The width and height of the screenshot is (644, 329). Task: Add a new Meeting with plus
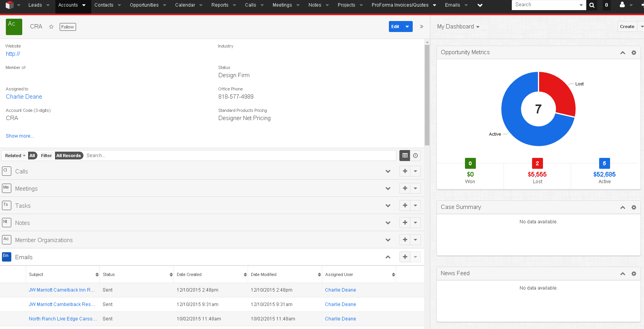tap(405, 188)
